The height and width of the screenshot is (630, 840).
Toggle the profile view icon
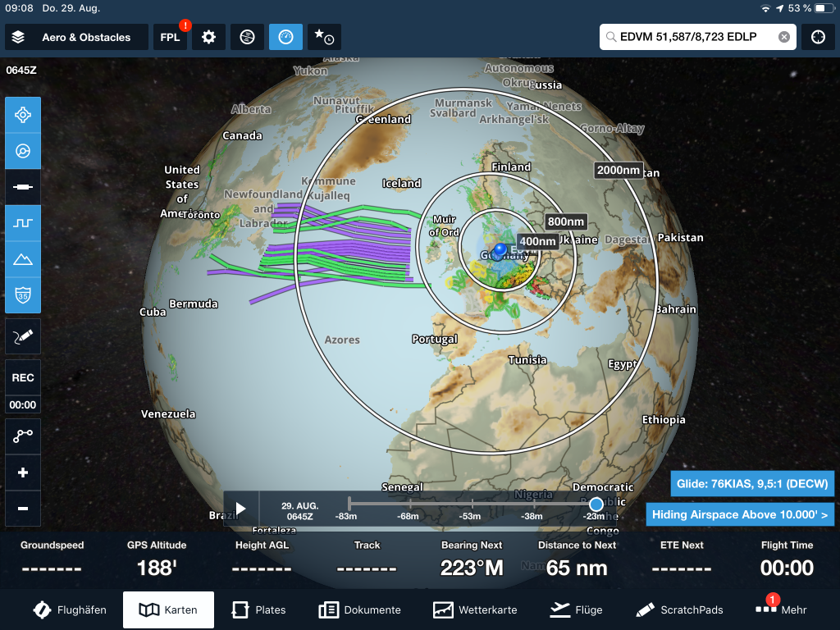(x=23, y=223)
